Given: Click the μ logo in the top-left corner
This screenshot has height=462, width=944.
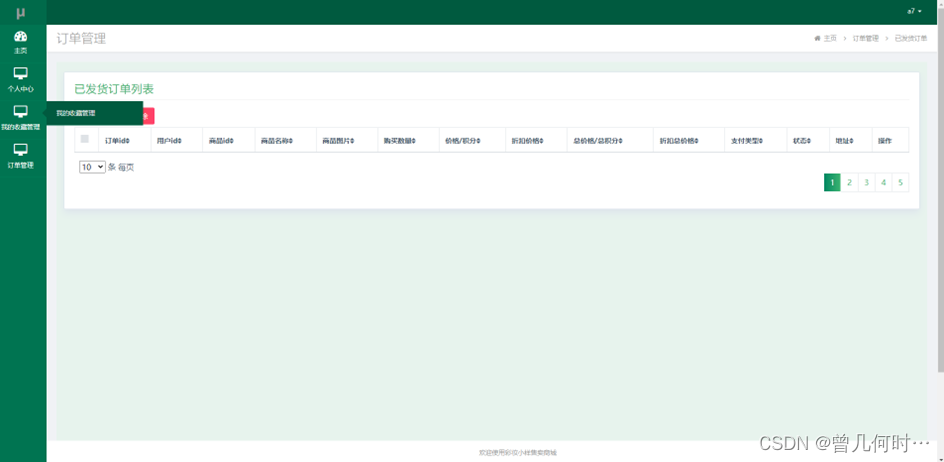Looking at the screenshot, I should click(x=21, y=12).
